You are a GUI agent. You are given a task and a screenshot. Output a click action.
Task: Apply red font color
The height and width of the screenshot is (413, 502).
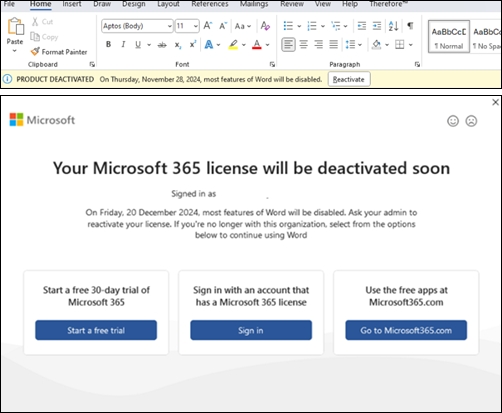(257, 45)
